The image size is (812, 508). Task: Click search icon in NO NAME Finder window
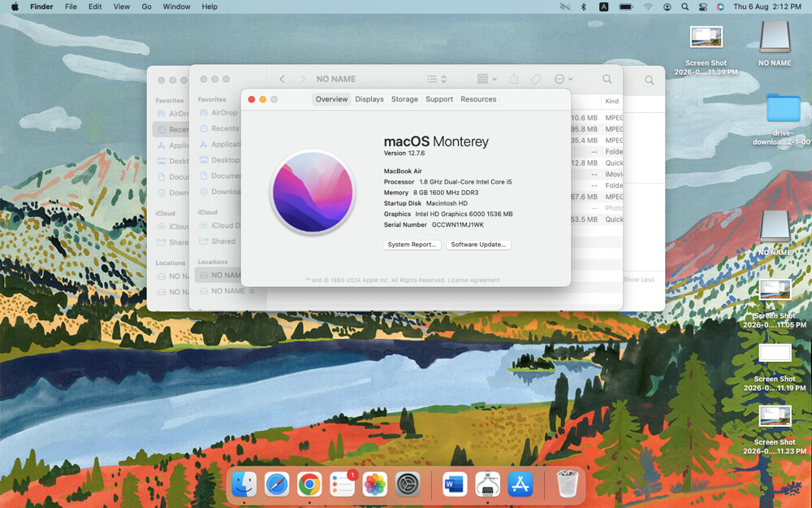(607, 79)
